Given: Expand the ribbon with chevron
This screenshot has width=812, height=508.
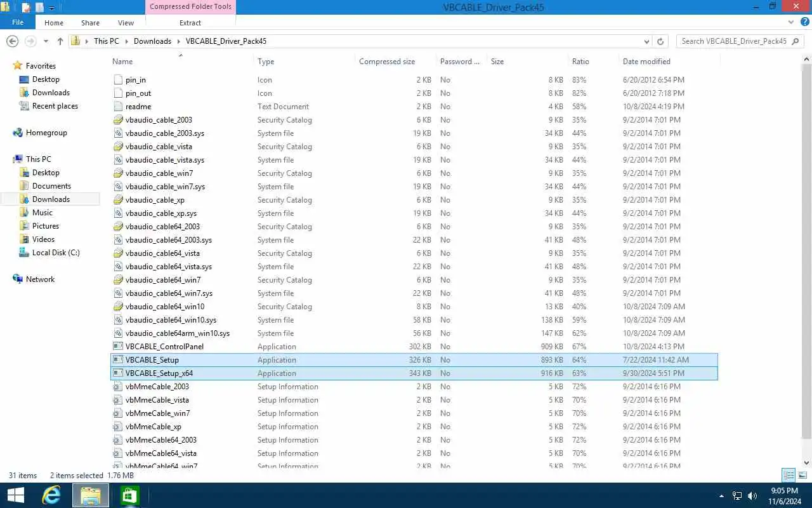Looking at the screenshot, I should (792, 23).
